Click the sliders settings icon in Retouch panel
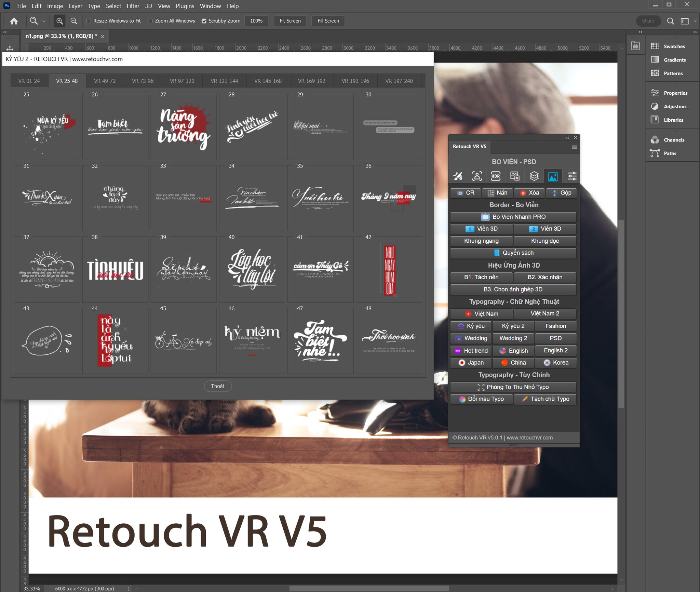 coord(572,176)
